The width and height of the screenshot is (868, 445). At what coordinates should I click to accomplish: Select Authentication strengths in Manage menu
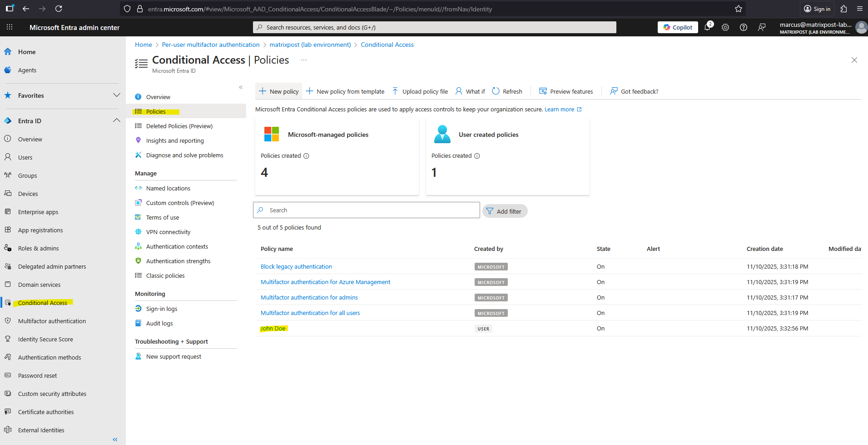click(178, 261)
